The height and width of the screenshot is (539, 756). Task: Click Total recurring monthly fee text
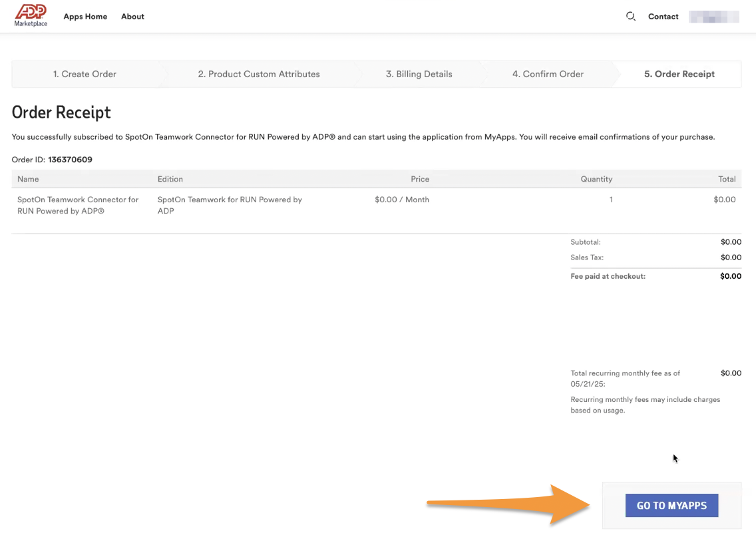pyautogui.click(x=626, y=379)
